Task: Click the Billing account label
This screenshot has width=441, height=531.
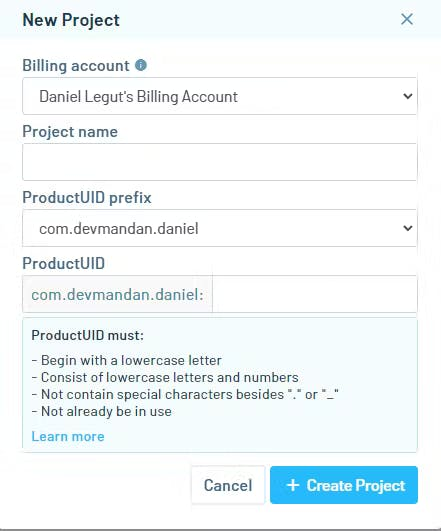Action: [76, 65]
